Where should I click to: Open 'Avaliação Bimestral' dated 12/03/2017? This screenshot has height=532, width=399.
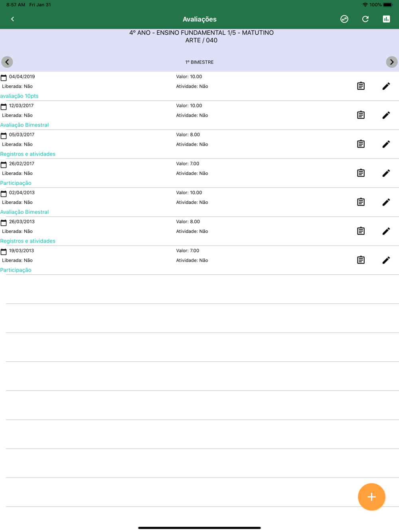[x=24, y=125]
